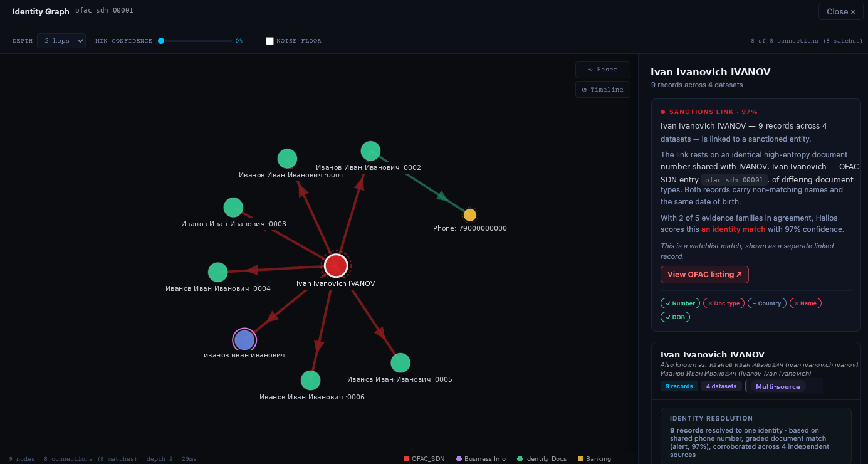
Task: Click the ofac_sdn_00001 ID in title bar
Action: pos(104,11)
